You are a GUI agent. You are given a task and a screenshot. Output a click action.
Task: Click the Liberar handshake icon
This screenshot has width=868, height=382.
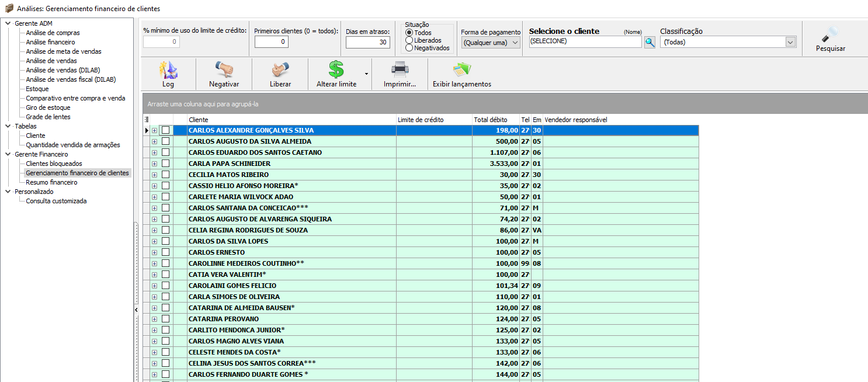[x=280, y=71]
